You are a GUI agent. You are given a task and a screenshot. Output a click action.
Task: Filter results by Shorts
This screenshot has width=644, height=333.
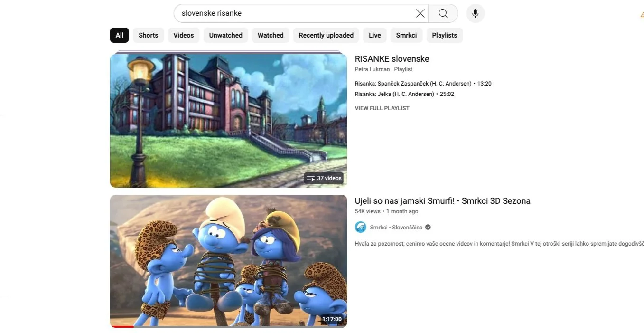(149, 35)
